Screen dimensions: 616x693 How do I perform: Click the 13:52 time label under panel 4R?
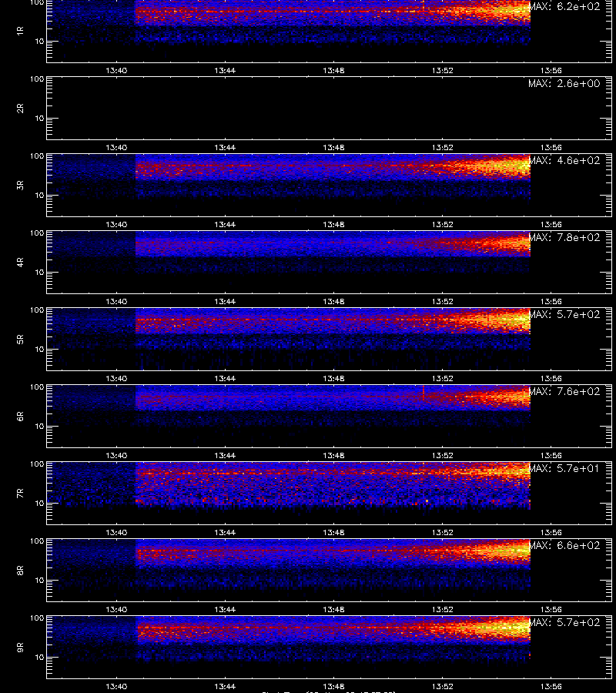tap(442, 301)
